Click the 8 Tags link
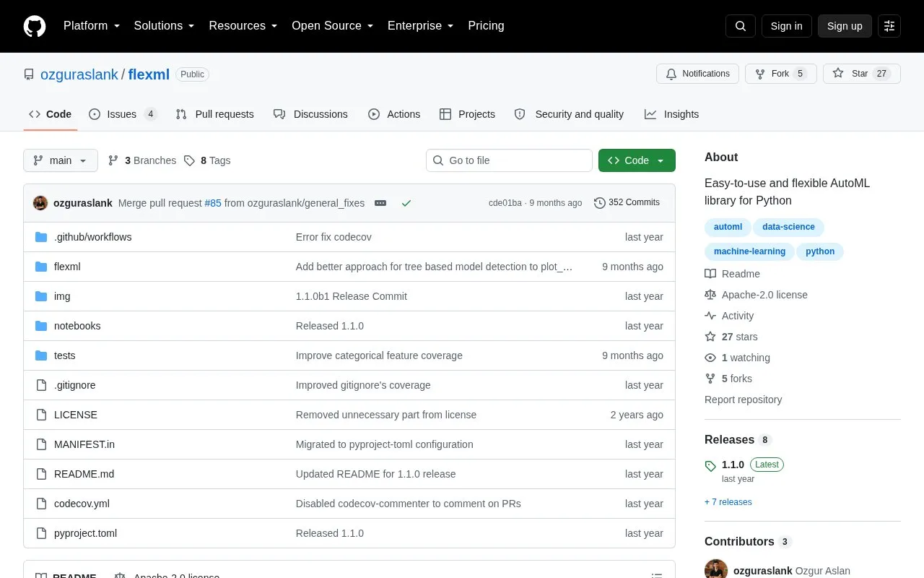 tap(207, 160)
